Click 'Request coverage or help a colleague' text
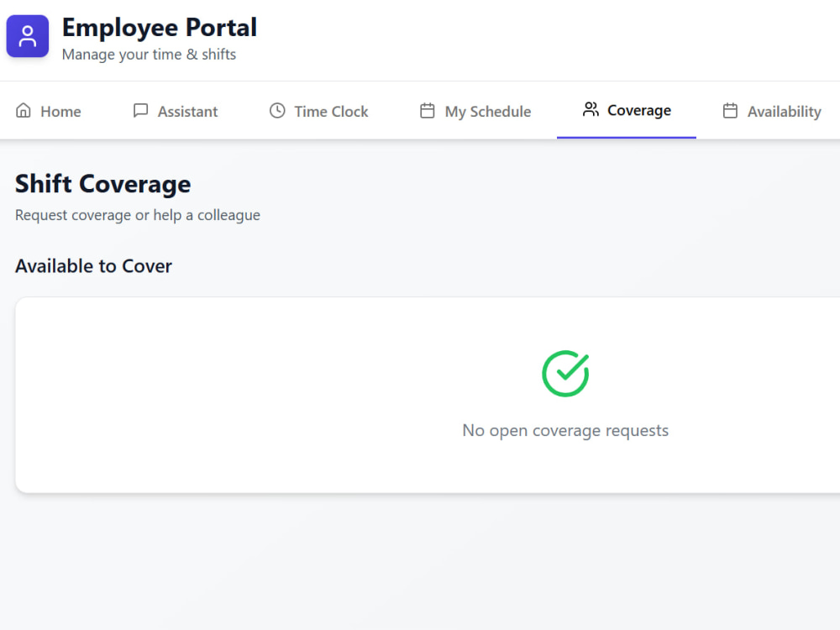The image size is (840, 630). tap(138, 215)
